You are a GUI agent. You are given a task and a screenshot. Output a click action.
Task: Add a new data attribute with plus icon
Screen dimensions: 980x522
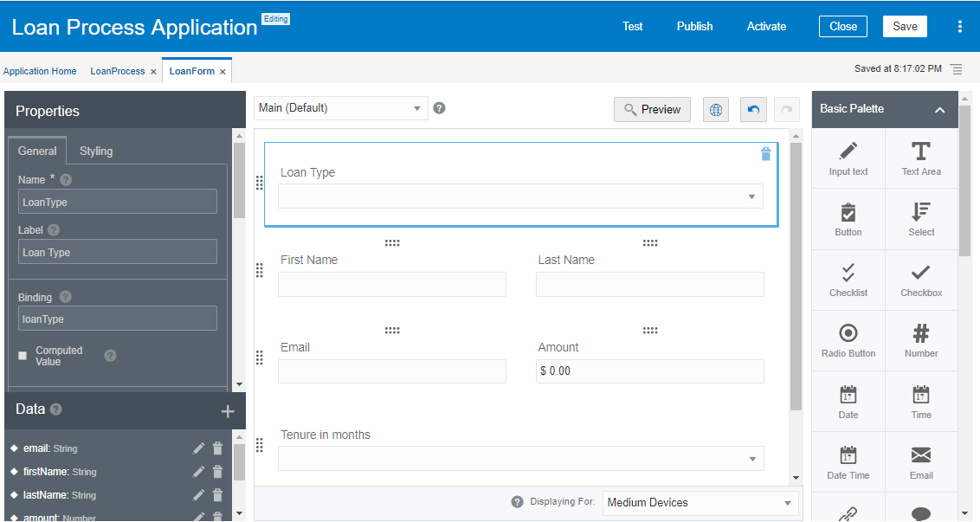[228, 410]
